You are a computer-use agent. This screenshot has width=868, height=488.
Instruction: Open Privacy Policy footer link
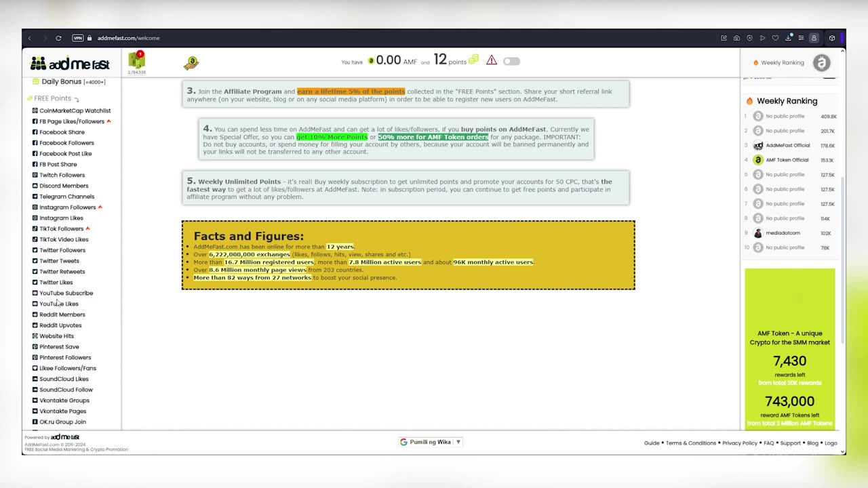click(x=740, y=443)
